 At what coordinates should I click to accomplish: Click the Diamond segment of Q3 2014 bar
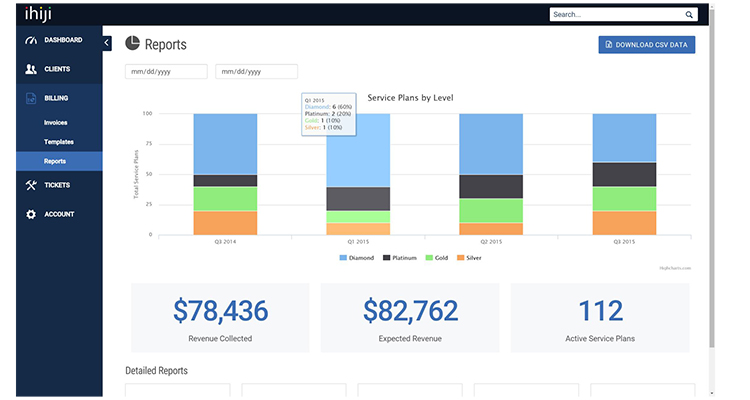pos(225,144)
